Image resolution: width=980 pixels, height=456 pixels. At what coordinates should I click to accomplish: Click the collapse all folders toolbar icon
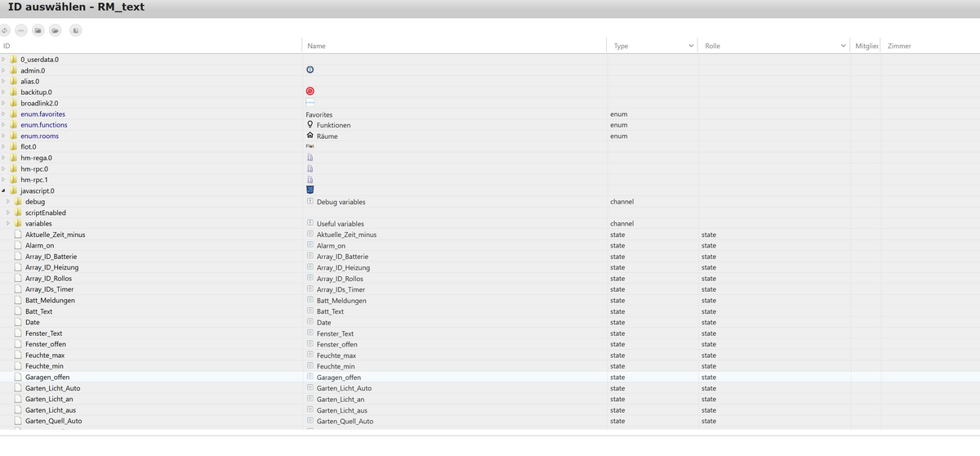tap(38, 30)
